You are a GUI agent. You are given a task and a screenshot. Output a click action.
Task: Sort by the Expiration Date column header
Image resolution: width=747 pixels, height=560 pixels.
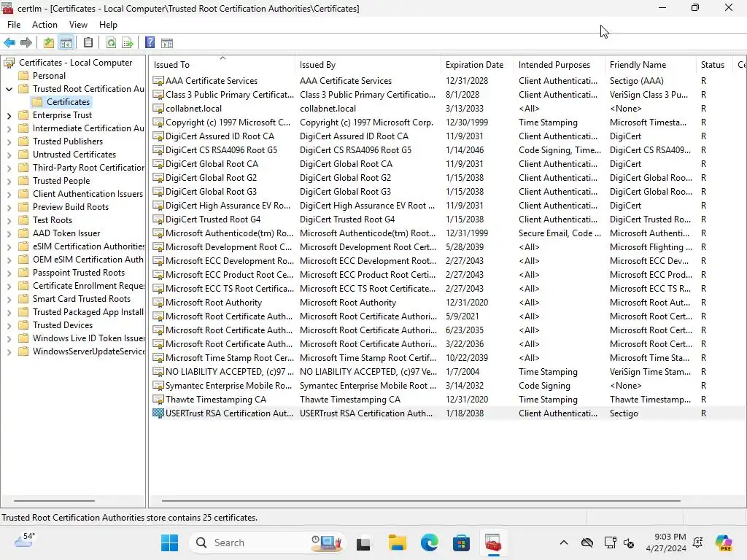pyautogui.click(x=477, y=65)
